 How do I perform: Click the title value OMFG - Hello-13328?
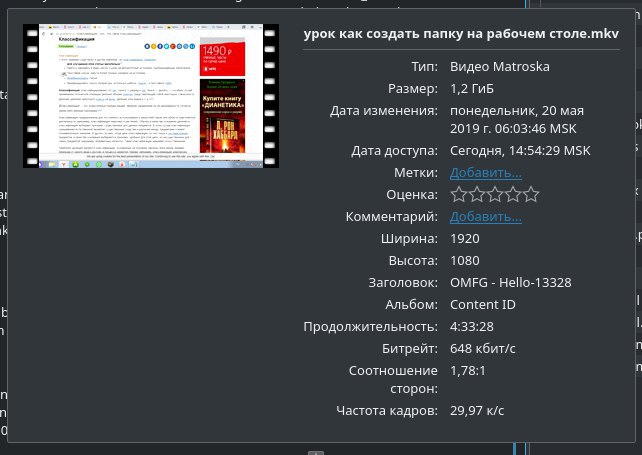[x=511, y=283]
